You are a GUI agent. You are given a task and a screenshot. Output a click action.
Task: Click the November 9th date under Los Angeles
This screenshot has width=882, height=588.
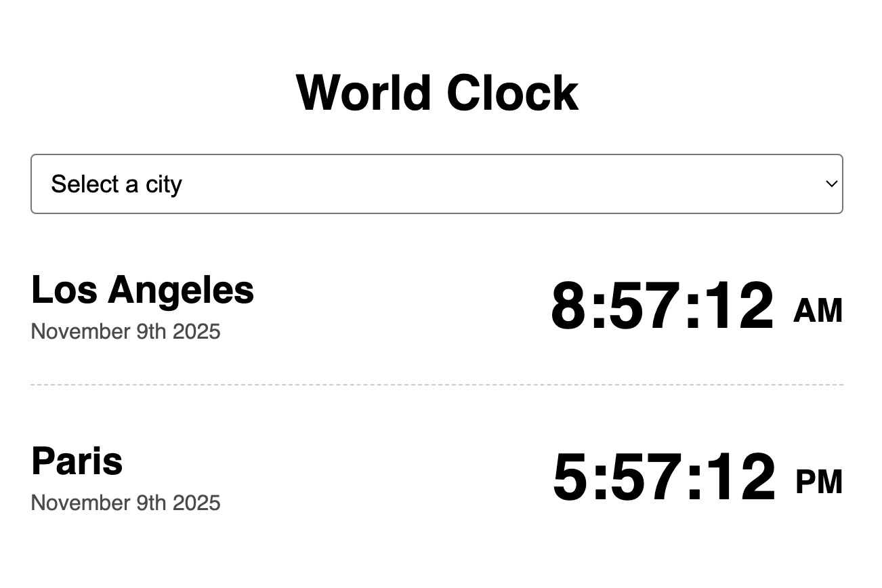tap(125, 332)
